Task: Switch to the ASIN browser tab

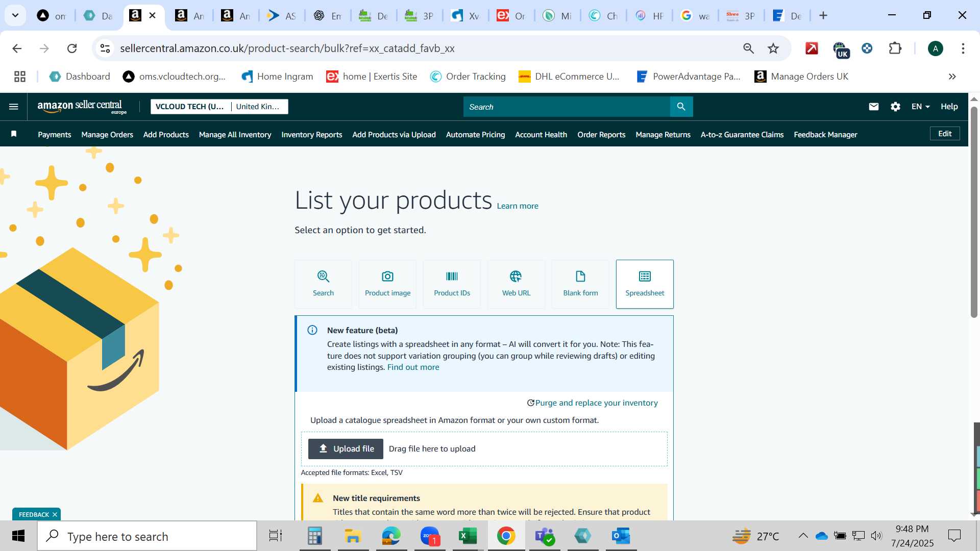Action: coord(281,16)
